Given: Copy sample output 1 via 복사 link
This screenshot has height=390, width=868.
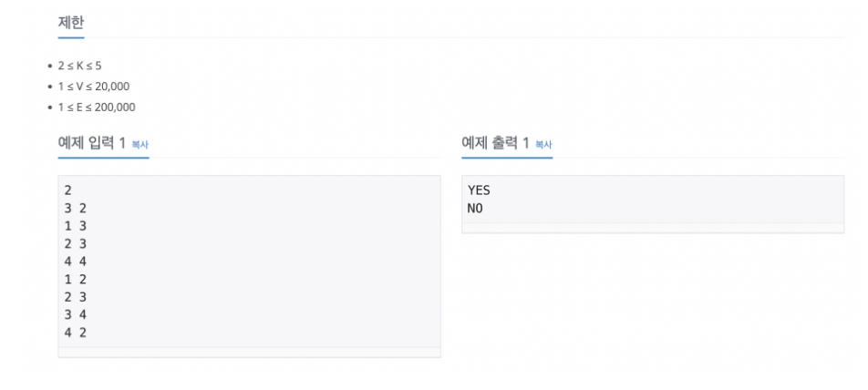Looking at the screenshot, I should pyautogui.click(x=543, y=145).
